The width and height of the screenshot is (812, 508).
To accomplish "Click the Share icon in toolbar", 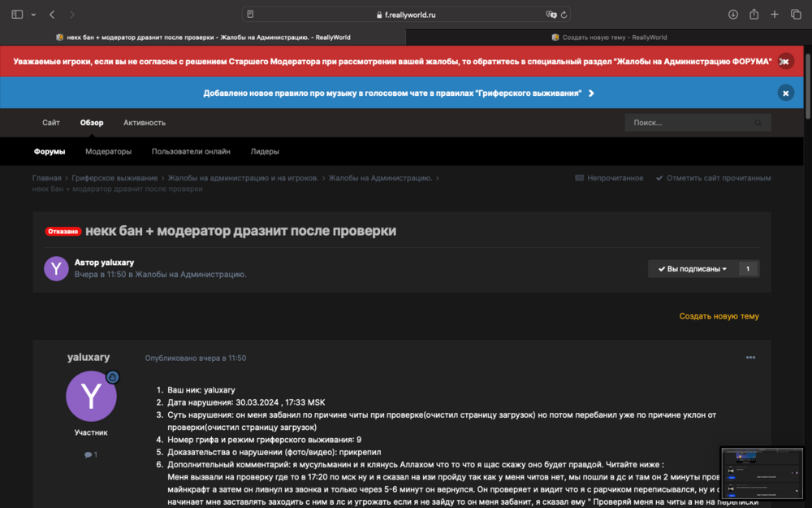I will click(754, 15).
